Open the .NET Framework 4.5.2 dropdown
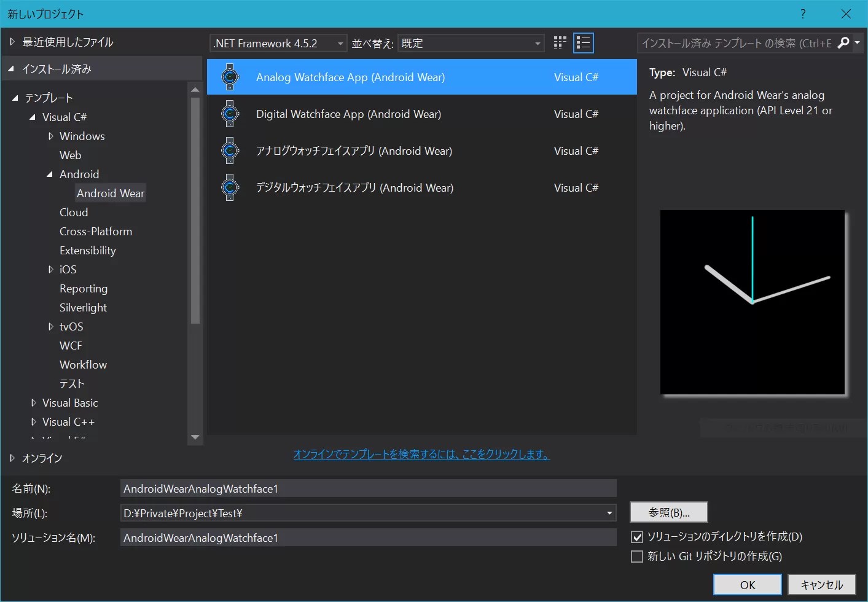This screenshot has height=602, width=868. coord(278,43)
